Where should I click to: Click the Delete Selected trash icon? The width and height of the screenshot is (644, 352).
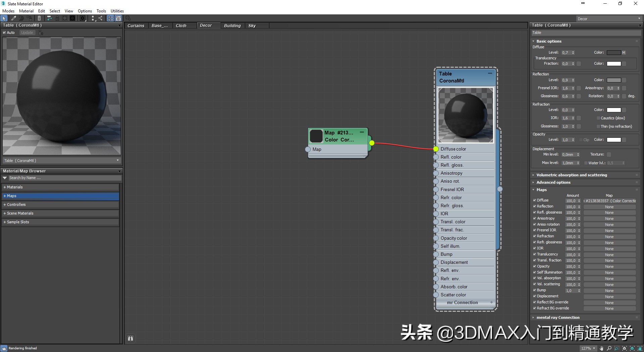pos(39,18)
